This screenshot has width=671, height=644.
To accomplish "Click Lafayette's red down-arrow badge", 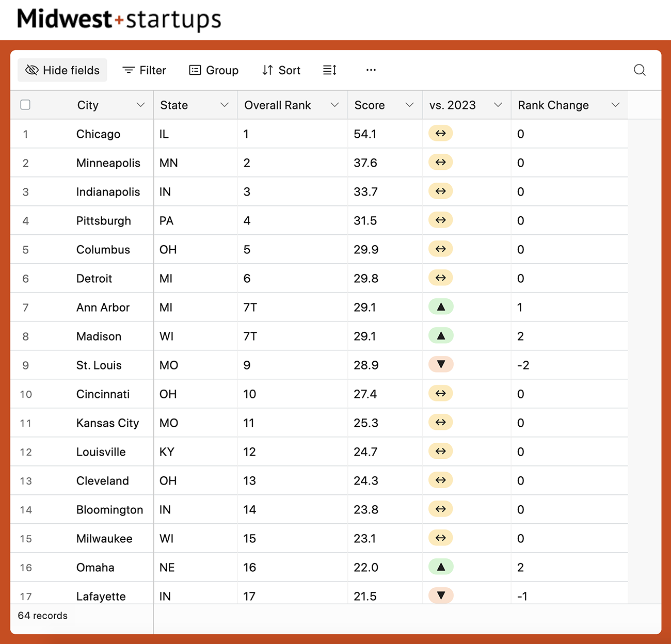I will coord(441,595).
